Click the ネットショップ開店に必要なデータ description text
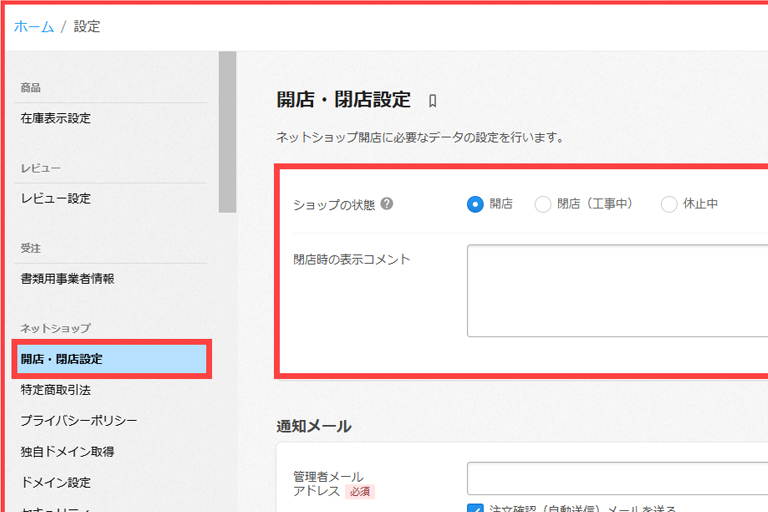 (420, 138)
